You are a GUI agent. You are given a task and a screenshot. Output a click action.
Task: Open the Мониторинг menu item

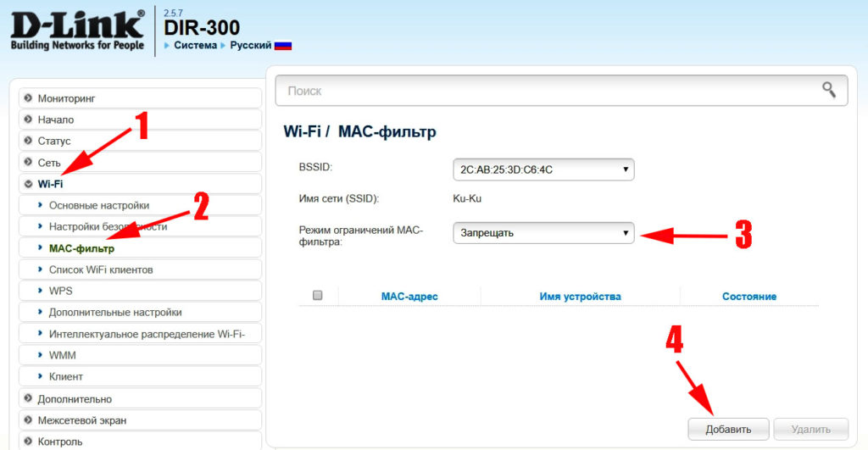tap(140, 98)
